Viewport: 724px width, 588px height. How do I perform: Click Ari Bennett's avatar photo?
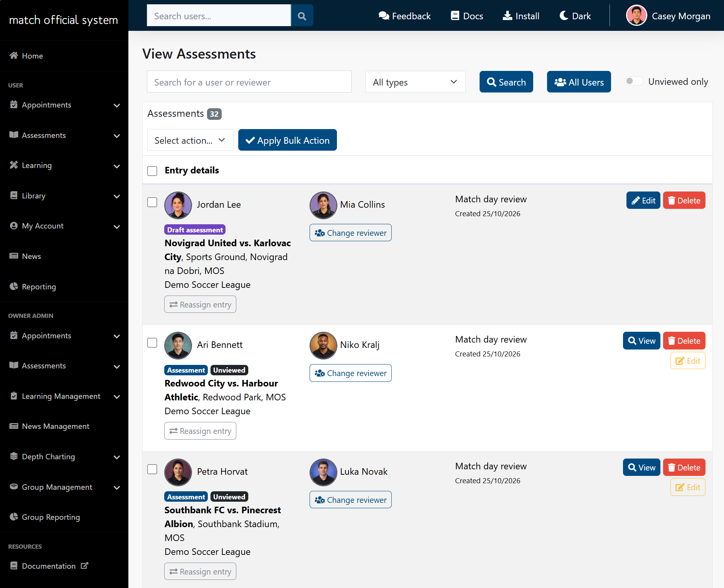pyautogui.click(x=178, y=345)
